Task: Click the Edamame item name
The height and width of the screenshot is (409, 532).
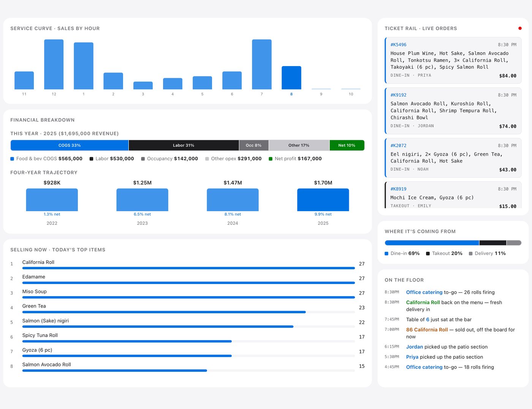Action: [x=34, y=277]
